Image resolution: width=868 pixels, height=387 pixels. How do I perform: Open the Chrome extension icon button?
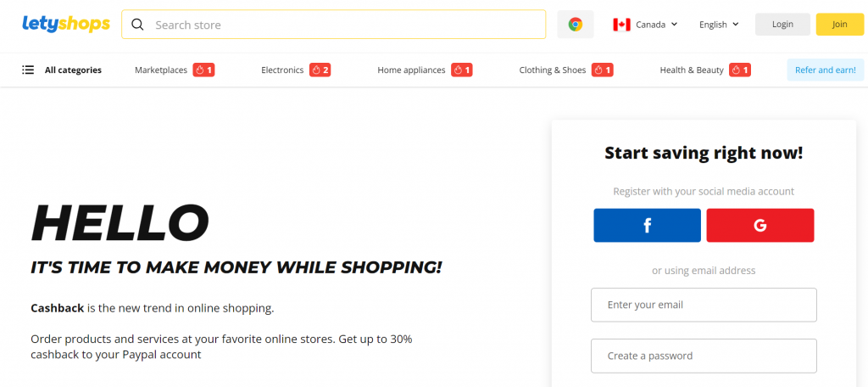coord(576,25)
